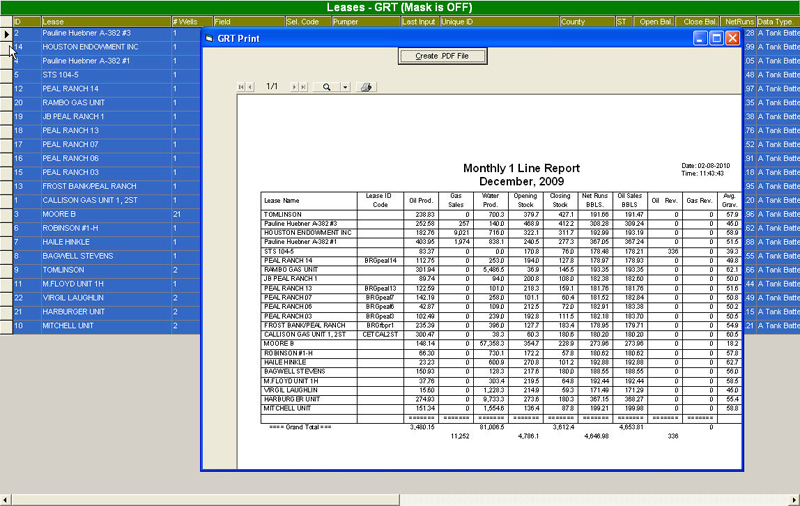Click the County column header
The width and height of the screenshot is (800, 506).
pyautogui.click(x=587, y=21)
